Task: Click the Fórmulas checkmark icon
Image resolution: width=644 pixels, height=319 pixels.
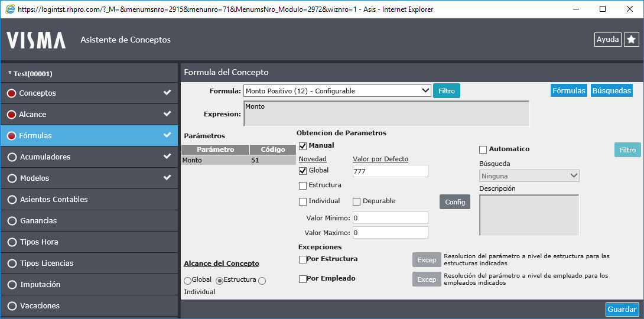Action: [167, 135]
